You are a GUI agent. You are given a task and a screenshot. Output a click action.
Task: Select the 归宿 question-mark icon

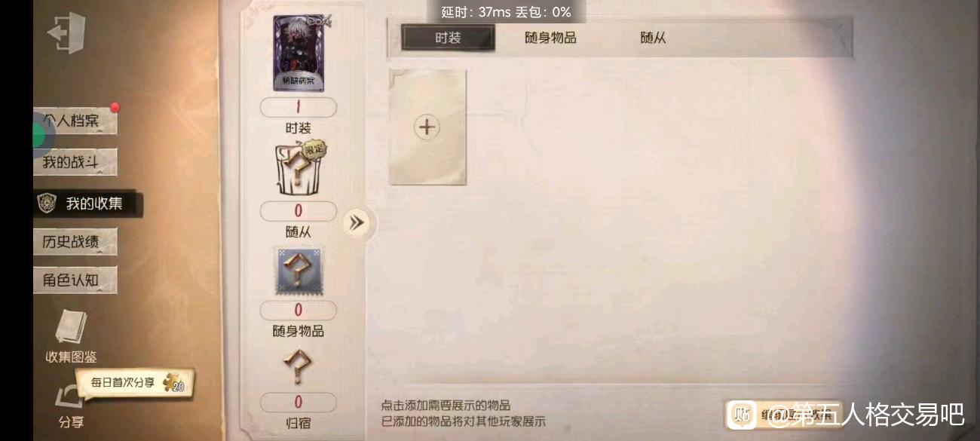coord(298,368)
